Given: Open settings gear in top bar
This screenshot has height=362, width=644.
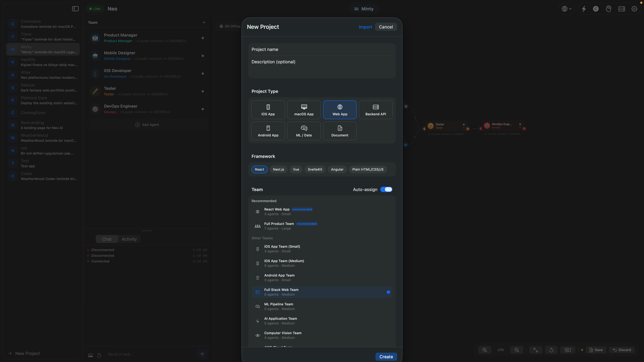Looking at the screenshot, I should pyautogui.click(x=634, y=9).
